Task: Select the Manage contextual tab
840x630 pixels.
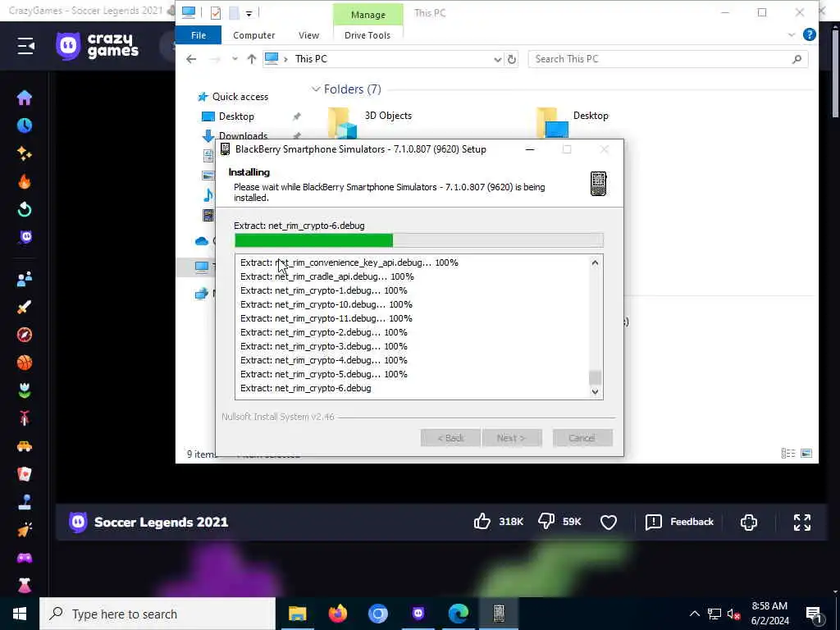Action: tap(368, 15)
